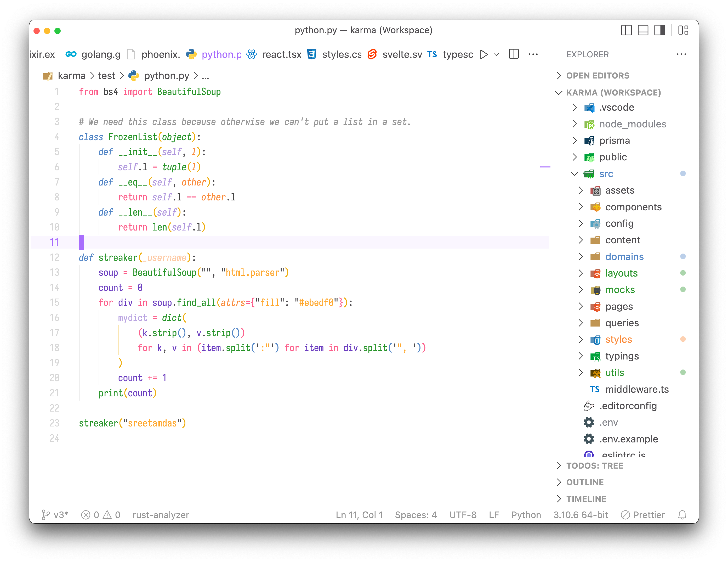Viewport: 728px width, 562px height.
Task: Expand the OUTLINE section
Action: (585, 482)
